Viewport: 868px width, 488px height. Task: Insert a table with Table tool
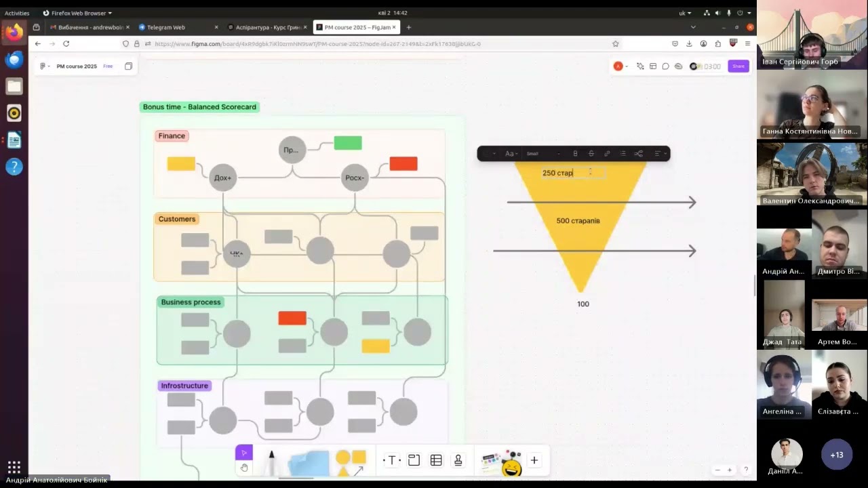click(436, 461)
